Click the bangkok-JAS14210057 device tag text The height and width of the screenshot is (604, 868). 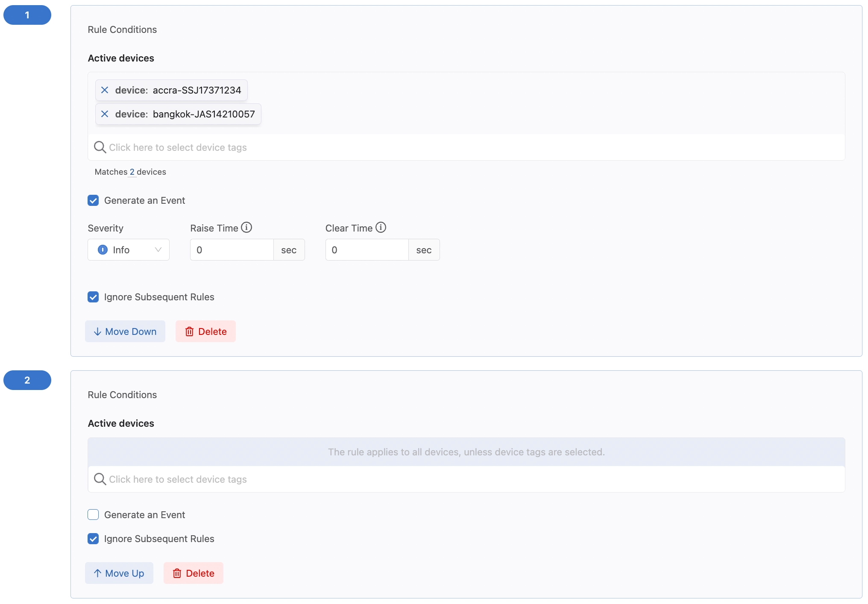tap(204, 114)
